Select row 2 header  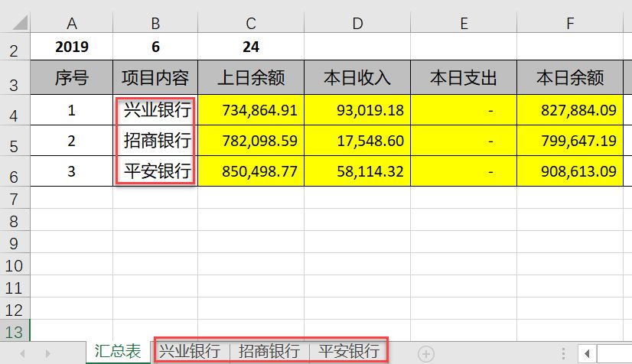15,47
